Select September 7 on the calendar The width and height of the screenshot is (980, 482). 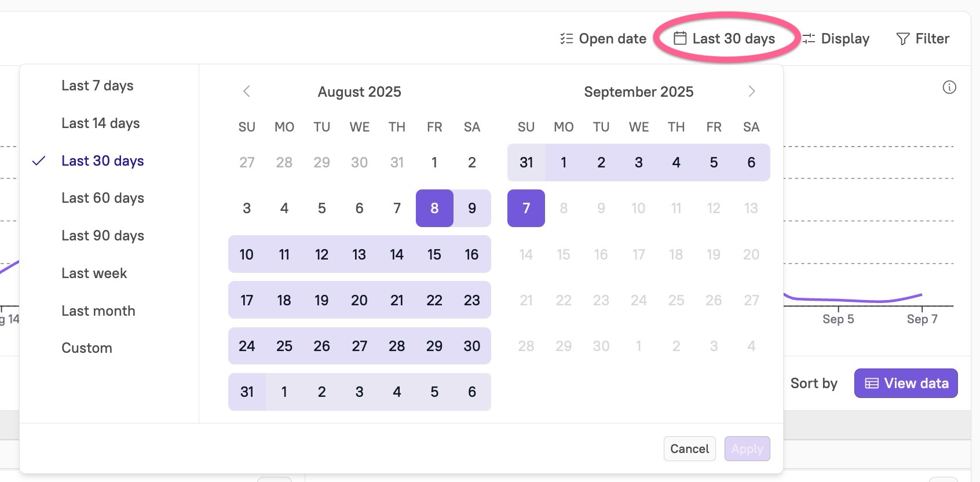(525, 208)
